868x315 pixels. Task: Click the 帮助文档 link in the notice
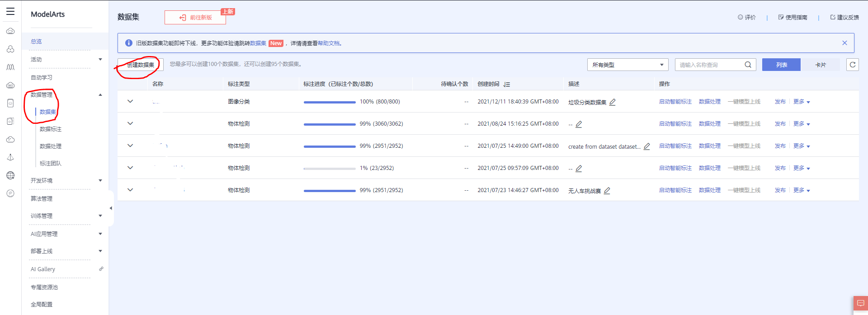click(x=328, y=43)
